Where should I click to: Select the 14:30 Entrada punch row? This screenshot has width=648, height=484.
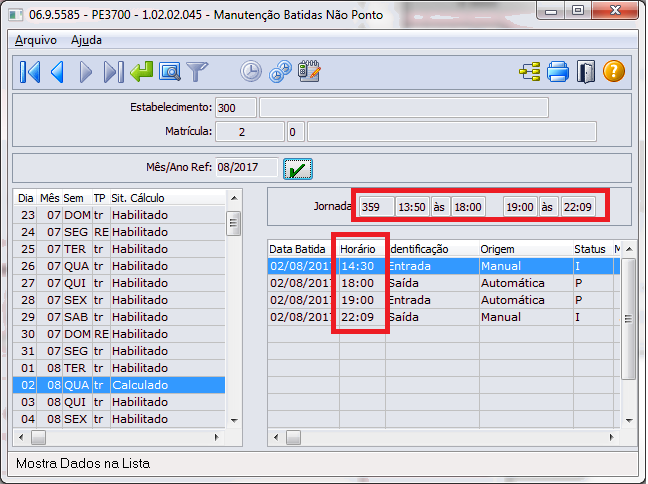tap(444, 266)
